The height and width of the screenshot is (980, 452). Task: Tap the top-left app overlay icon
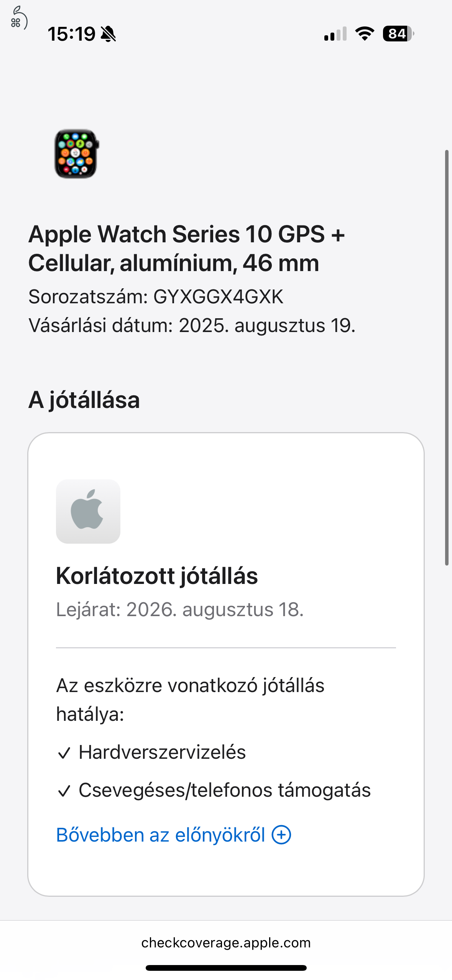(18, 18)
